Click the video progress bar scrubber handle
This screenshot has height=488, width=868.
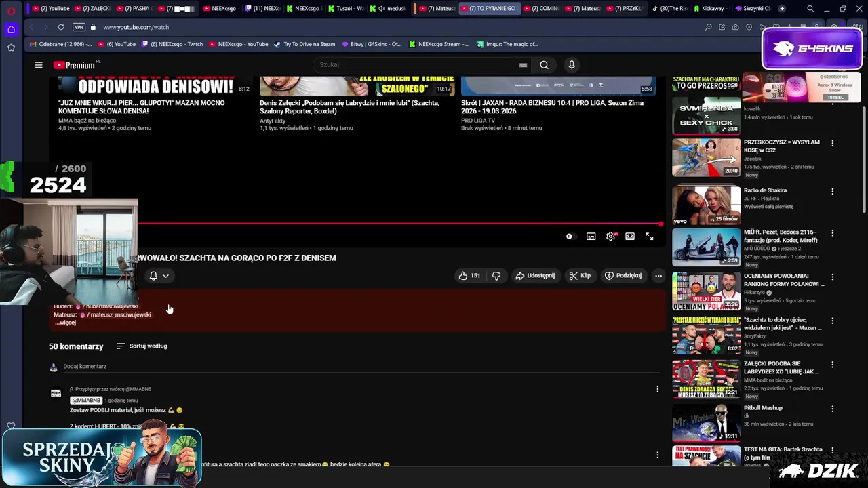[660, 224]
